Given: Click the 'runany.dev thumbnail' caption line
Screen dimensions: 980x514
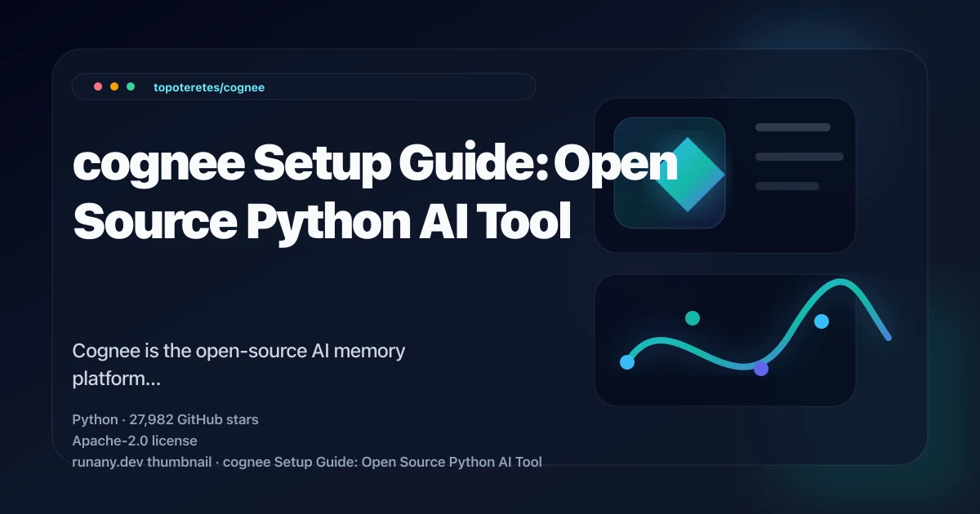Looking at the screenshot, I should tap(307, 462).
